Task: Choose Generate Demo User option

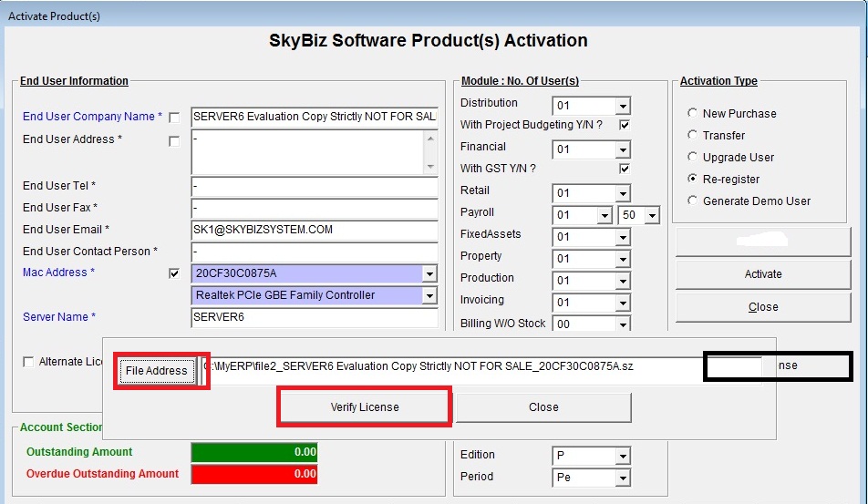Action: [x=692, y=201]
